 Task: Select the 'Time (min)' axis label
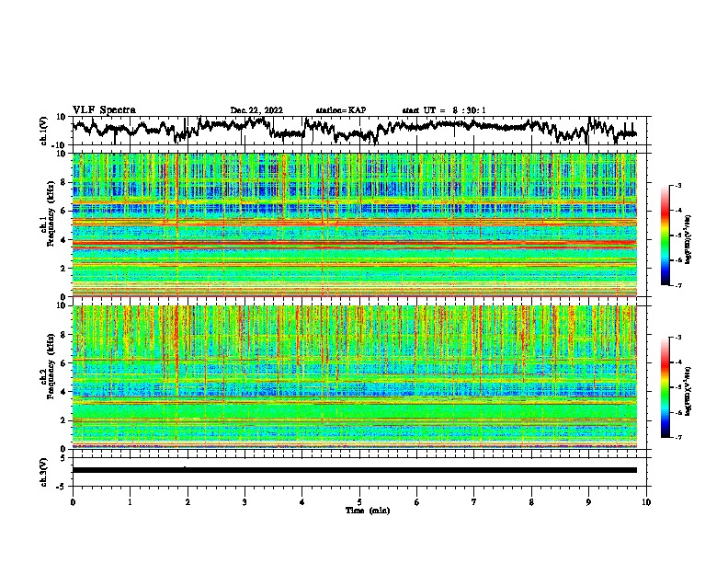coord(368,511)
